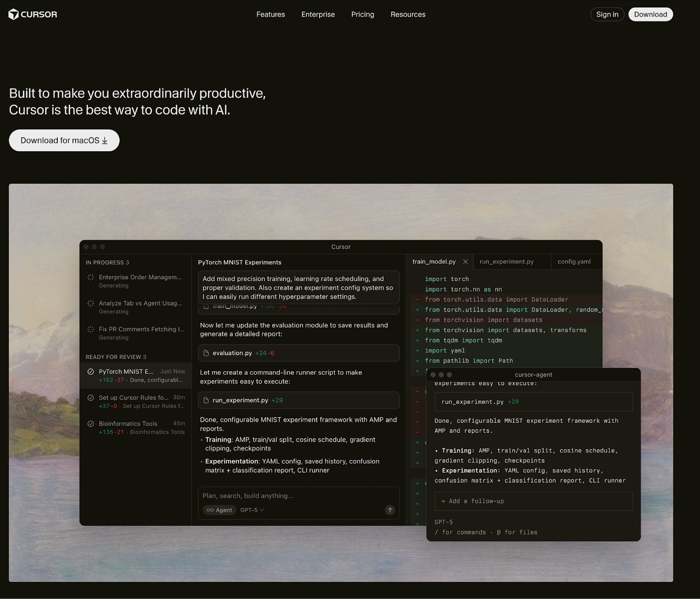Switch to config.yaml tab
The width and height of the screenshot is (700, 599).
(574, 261)
